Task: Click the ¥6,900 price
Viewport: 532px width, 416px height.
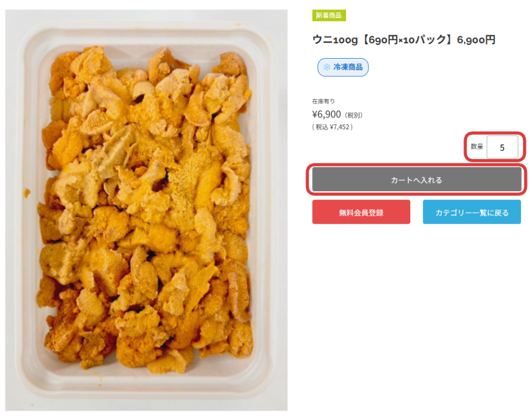Action: coord(326,115)
